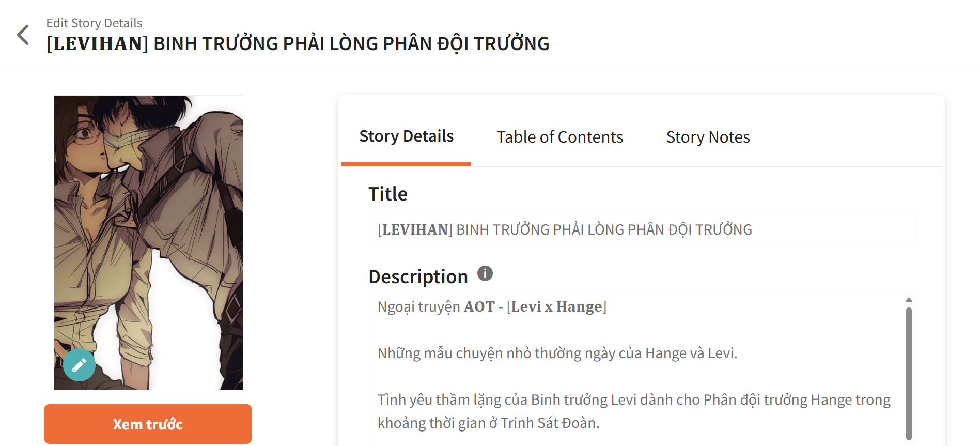Focus the Title input field

point(641,229)
